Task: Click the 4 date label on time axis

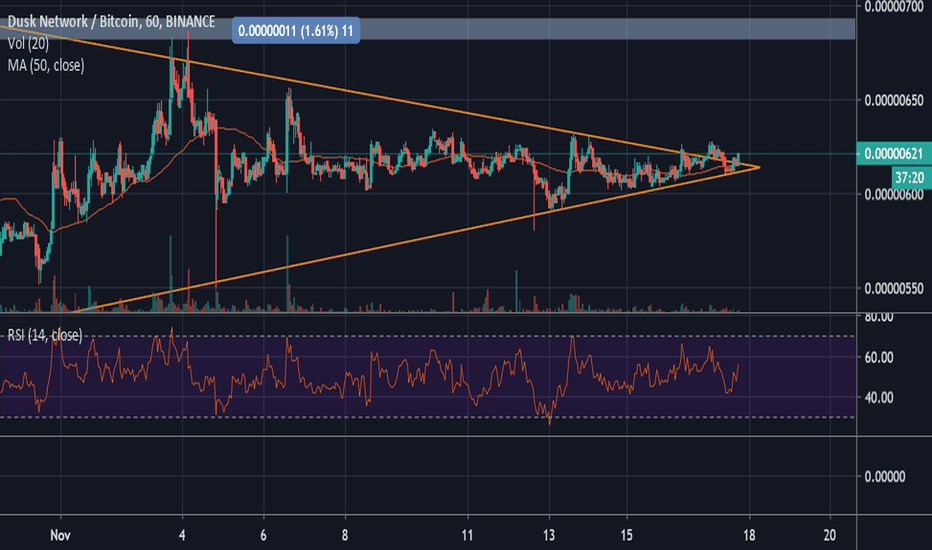Action: click(x=182, y=535)
